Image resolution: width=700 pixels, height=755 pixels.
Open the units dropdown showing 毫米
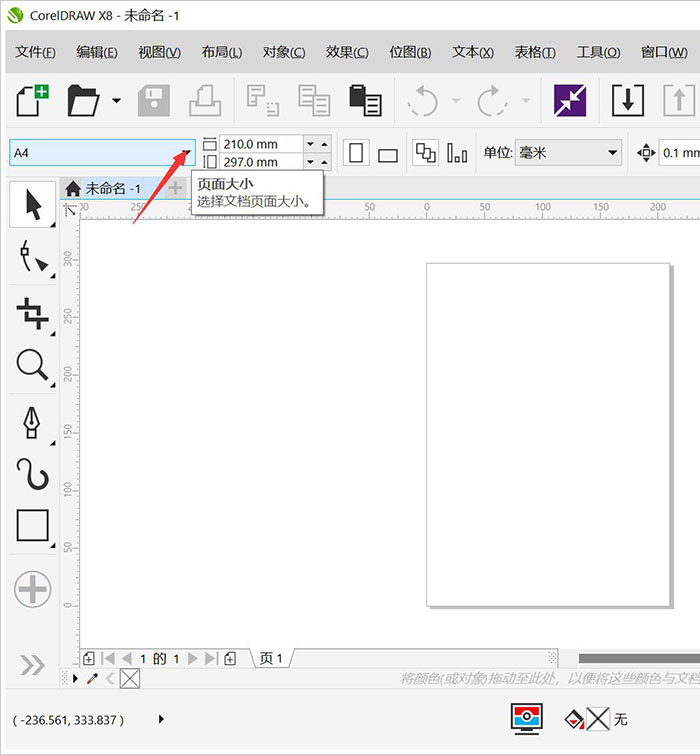pyautogui.click(x=568, y=153)
